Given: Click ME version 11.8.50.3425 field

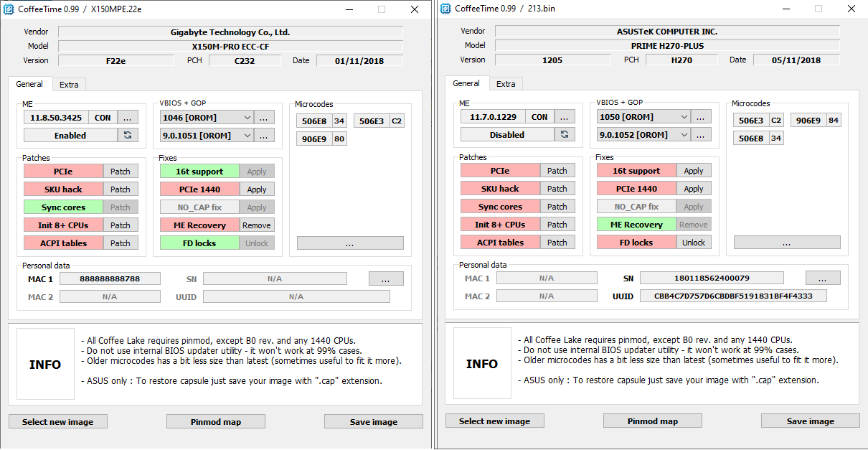Looking at the screenshot, I should point(56,117).
